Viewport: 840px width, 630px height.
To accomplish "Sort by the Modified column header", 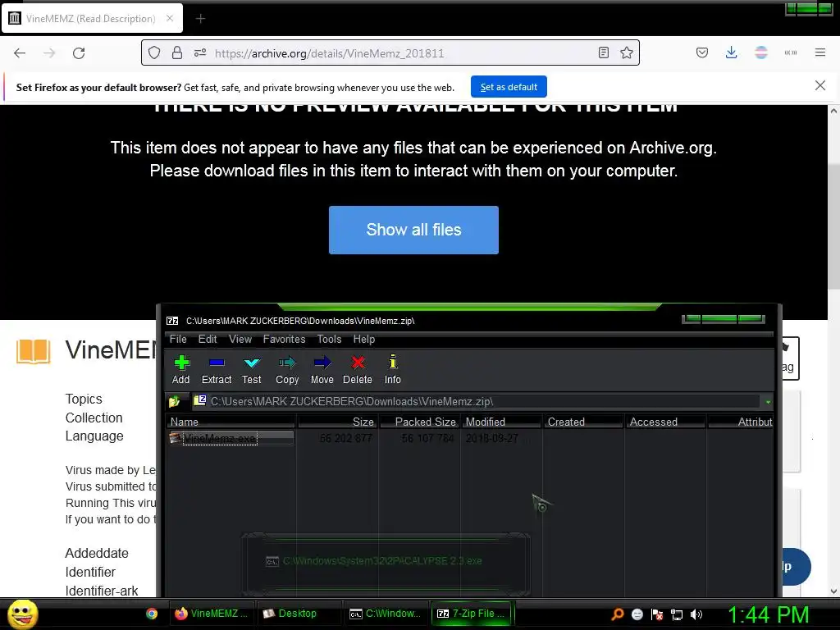I will (x=501, y=422).
